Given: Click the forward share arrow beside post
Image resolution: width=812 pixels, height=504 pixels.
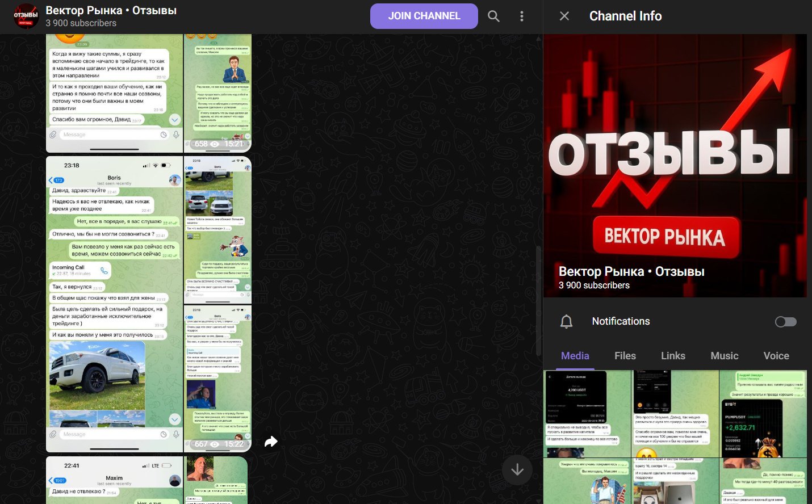Looking at the screenshot, I should [x=271, y=442].
